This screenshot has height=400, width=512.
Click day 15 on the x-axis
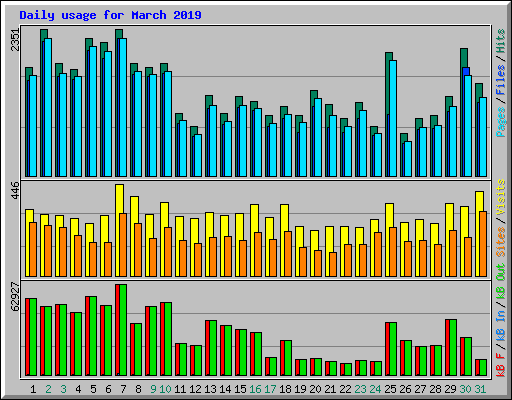pyautogui.click(x=240, y=389)
